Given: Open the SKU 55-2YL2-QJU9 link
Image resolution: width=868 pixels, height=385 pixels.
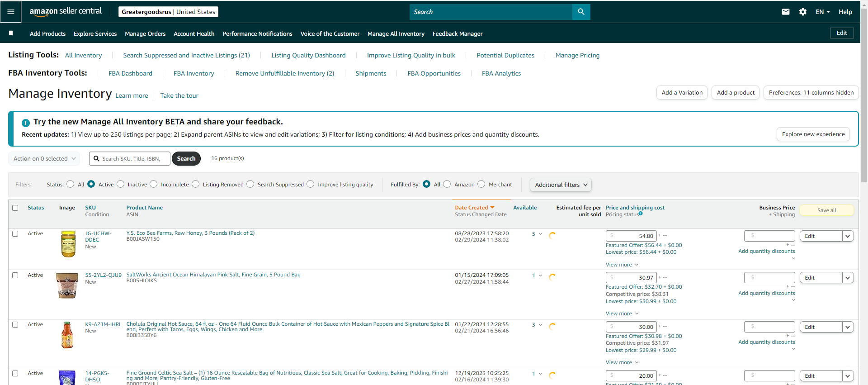Looking at the screenshot, I should point(103,275).
